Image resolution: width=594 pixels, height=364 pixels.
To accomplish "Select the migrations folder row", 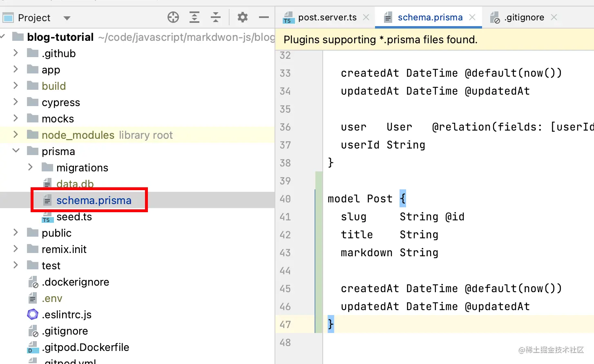I will tap(137, 168).
